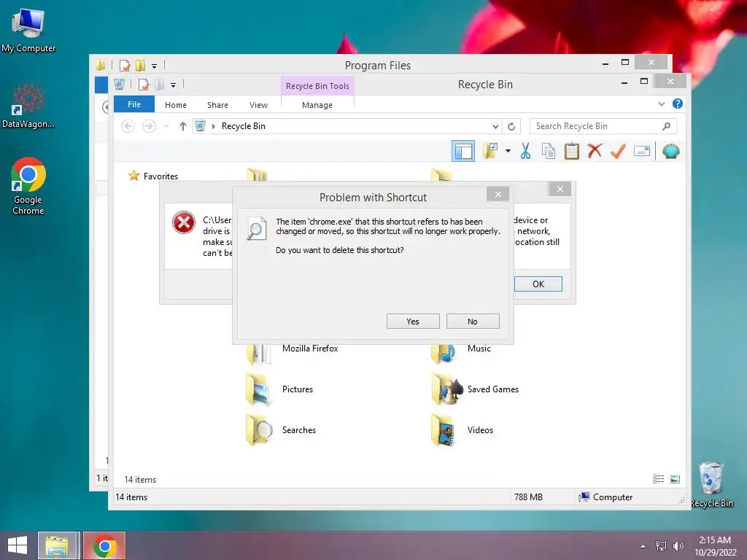Open Customize Quick Access Toolbar dropdown
This screenshot has width=747, height=560.
click(x=173, y=85)
